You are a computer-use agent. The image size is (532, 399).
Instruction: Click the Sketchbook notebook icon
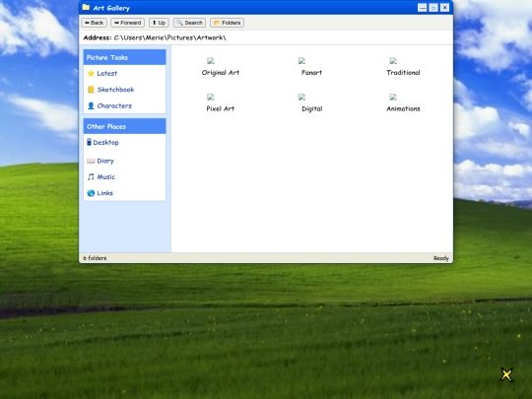91,90
